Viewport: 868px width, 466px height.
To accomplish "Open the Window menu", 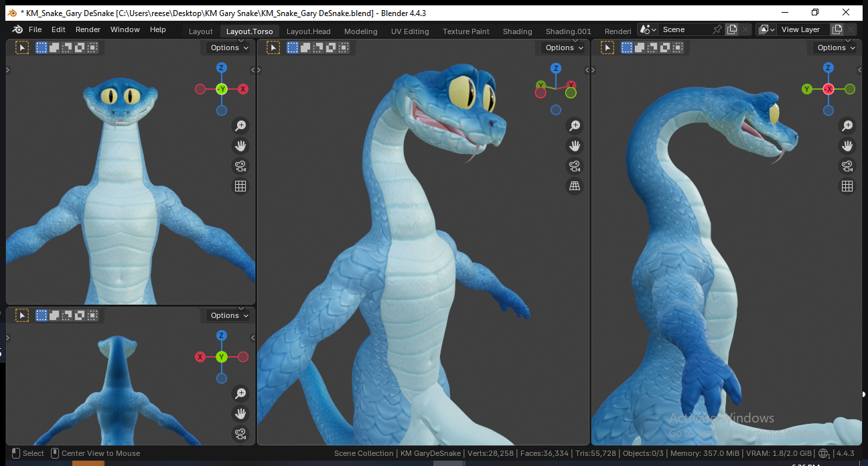I will coord(125,29).
